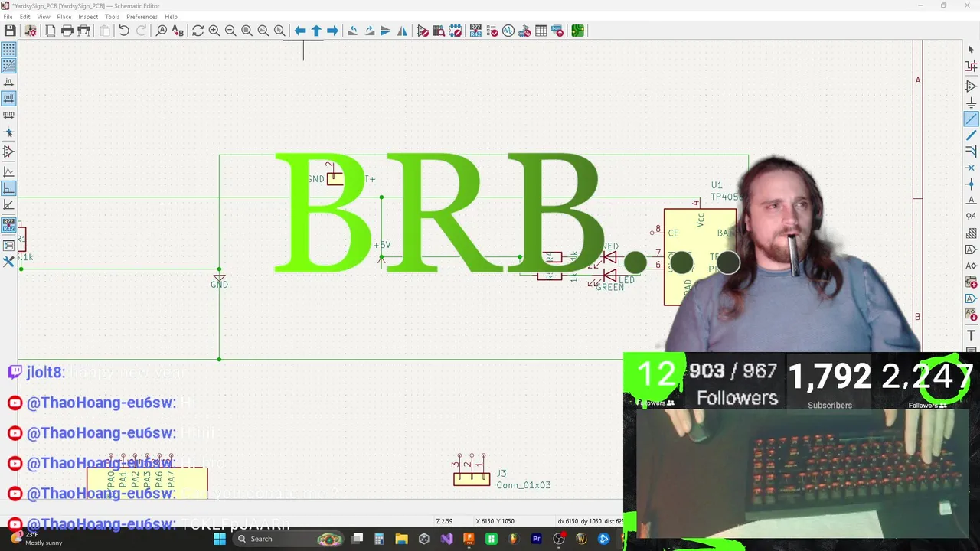Activate the Add Symbol tool
This screenshot has height=551, width=980.
click(x=971, y=86)
